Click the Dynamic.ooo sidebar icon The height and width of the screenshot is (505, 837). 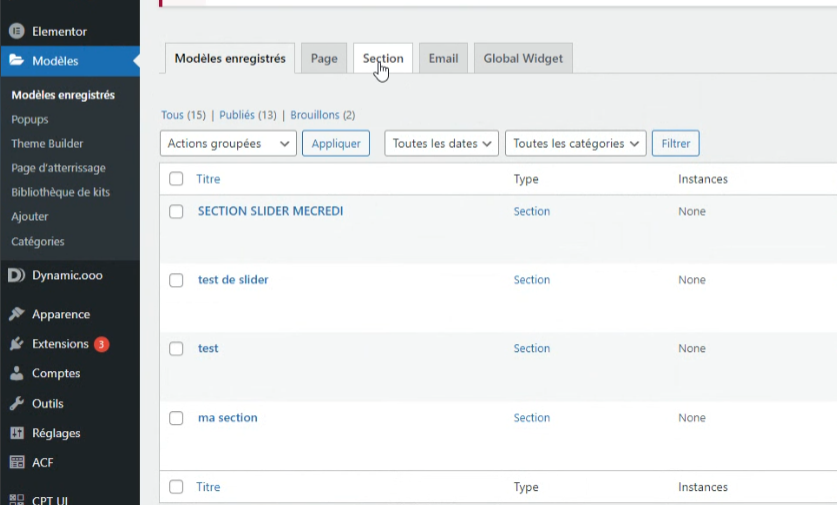(16, 275)
